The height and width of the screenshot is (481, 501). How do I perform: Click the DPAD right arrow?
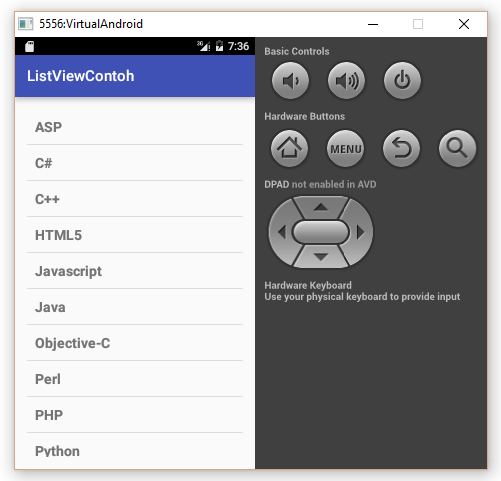360,232
